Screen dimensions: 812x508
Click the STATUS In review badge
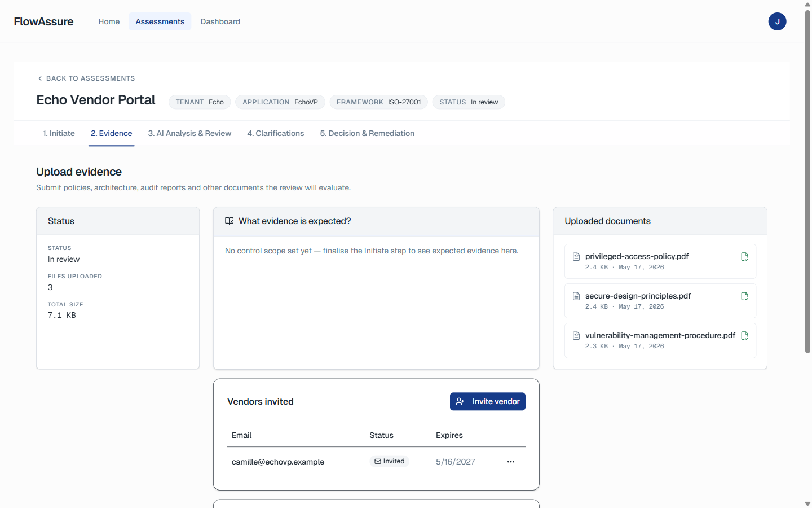coord(469,102)
